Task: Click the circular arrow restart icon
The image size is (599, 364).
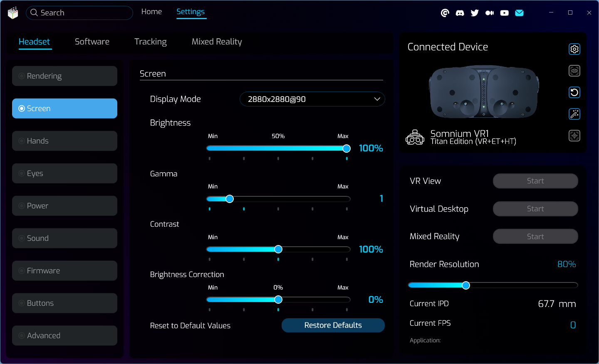Action: click(574, 92)
